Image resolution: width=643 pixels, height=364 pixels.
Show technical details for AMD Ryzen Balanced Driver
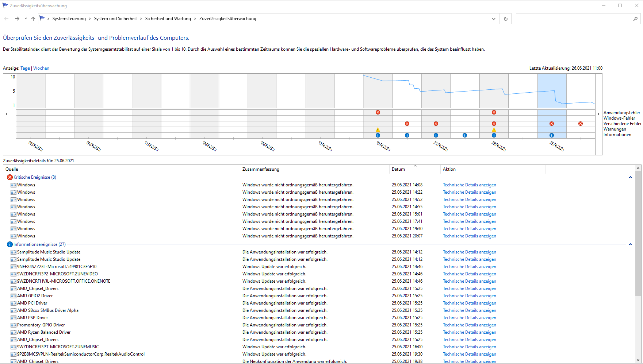pyautogui.click(x=470, y=332)
